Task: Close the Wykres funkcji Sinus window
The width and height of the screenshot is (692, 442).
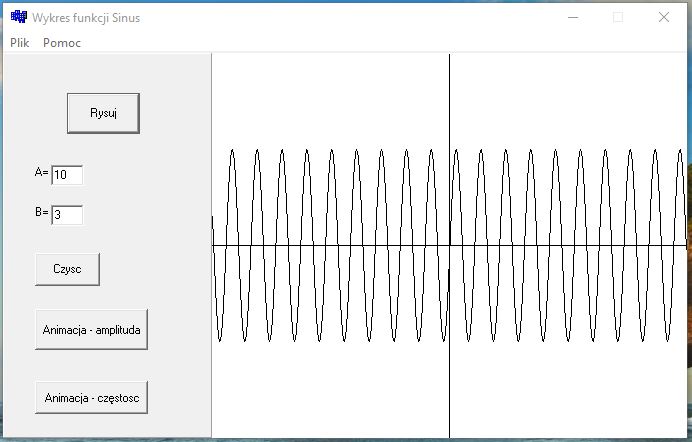Action: (664, 17)
